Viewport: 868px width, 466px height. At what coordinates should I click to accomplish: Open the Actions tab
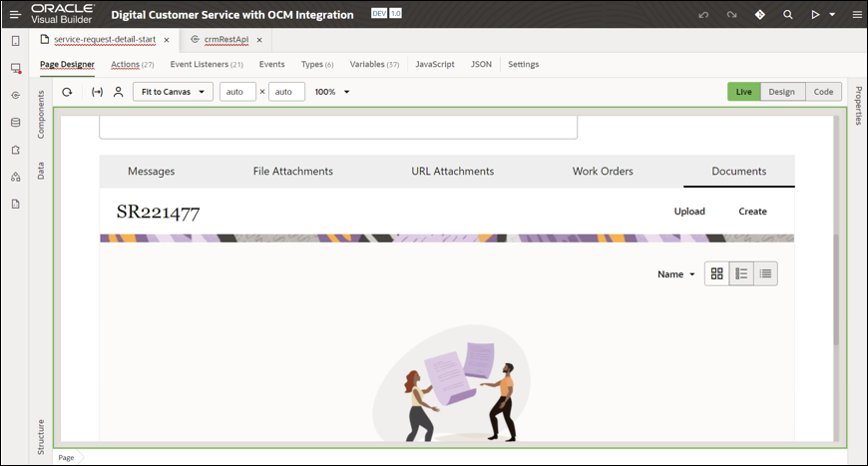(133, 64)
